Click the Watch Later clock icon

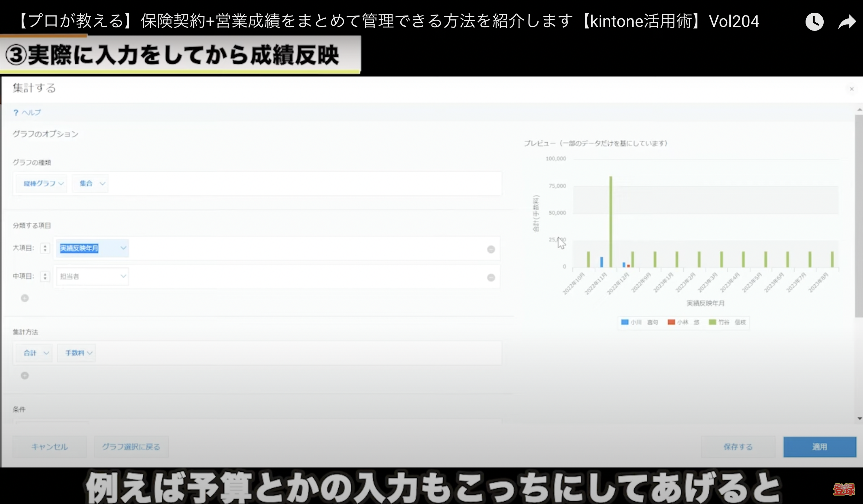[x=814, y=22]
